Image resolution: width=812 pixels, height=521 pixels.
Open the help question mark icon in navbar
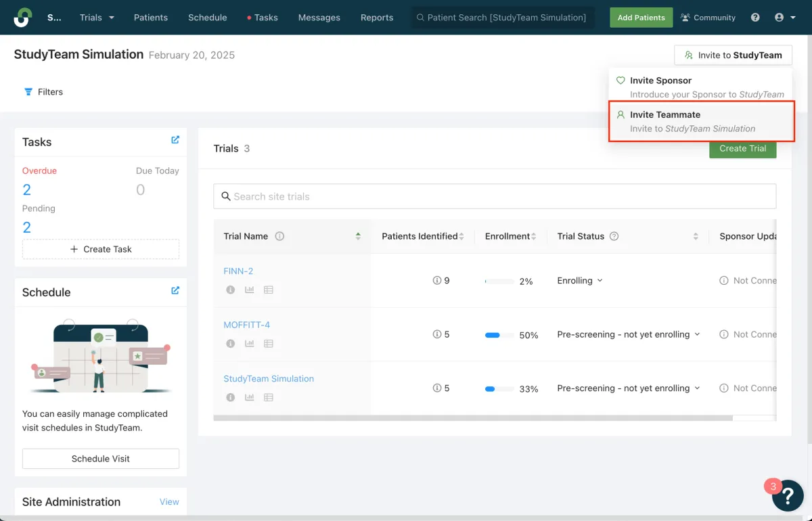(x=755, y=18)
